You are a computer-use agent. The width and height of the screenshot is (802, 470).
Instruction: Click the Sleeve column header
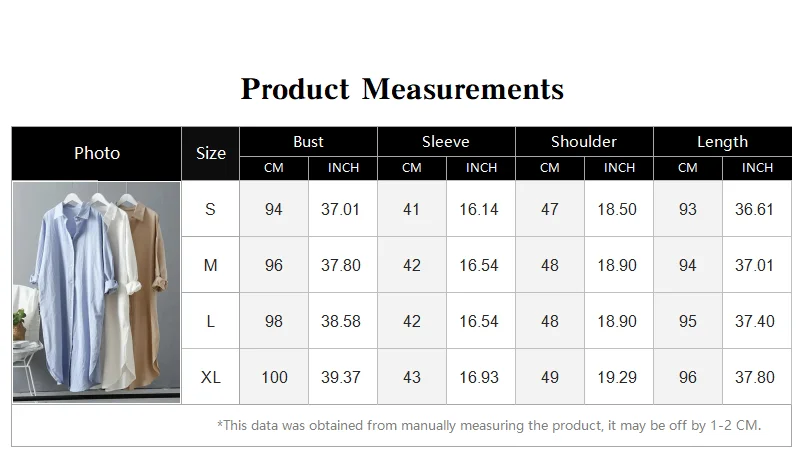click(x=446, y=142)
